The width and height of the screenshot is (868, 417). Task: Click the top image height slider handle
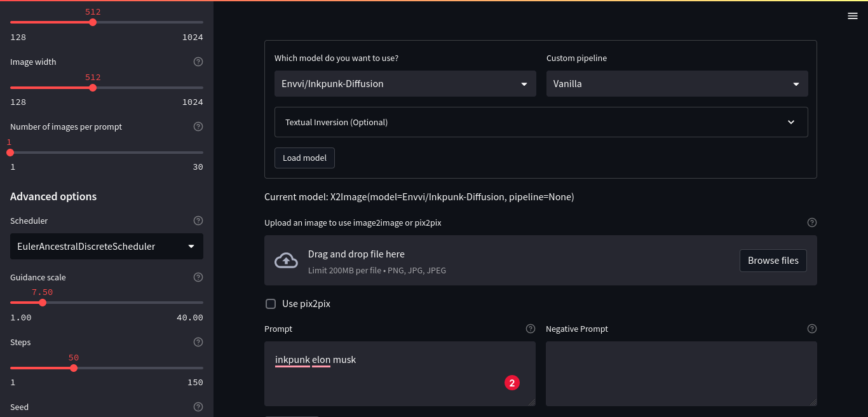click(x=93, y=22)
